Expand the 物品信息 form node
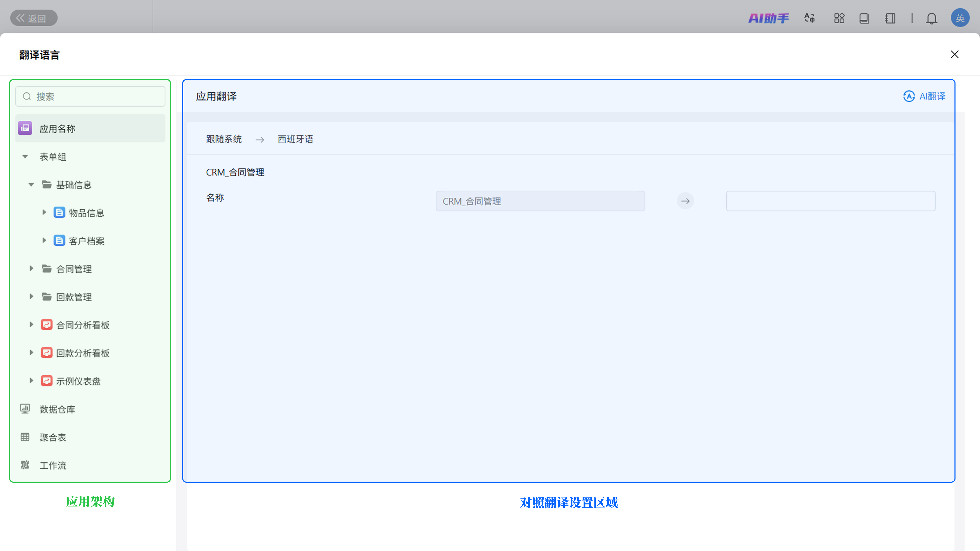The height and width of the screenshot is (551, 980). [x=44, y=212]
